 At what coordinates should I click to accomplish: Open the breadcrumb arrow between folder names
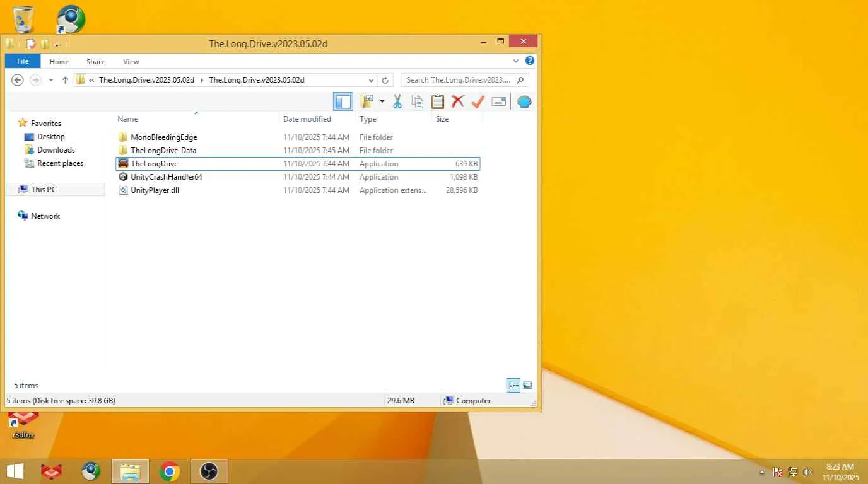202,80
